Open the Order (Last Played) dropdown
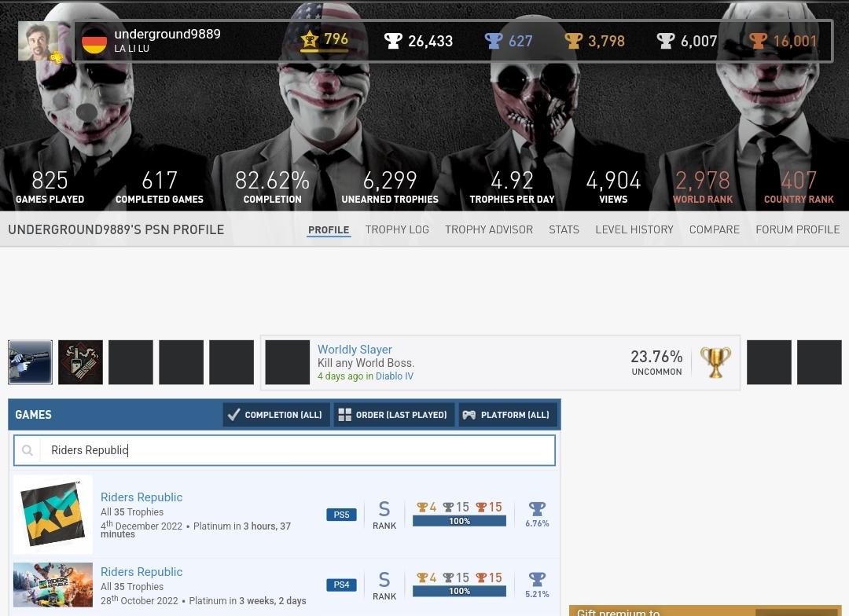This screenshot has height=616, width=849. pos(394,415)
